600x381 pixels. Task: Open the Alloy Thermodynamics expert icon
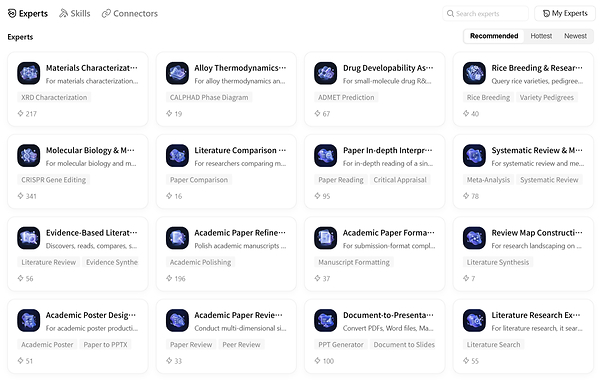[177, 73]
